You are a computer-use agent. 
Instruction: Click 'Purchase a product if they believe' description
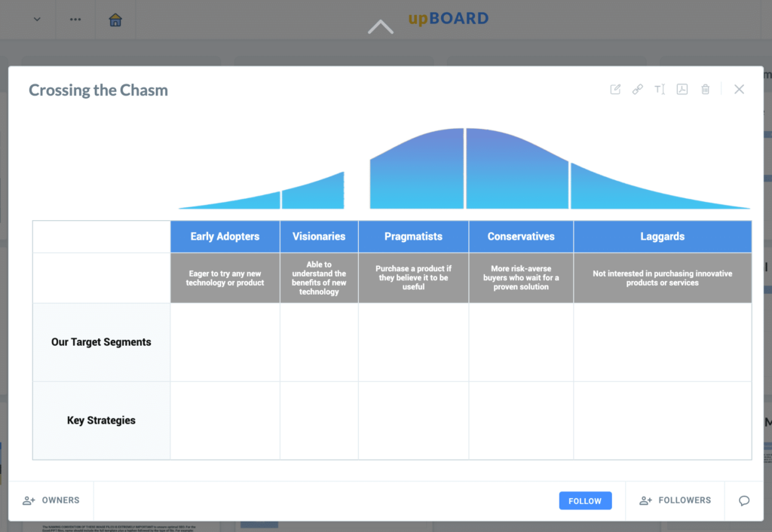414,278
